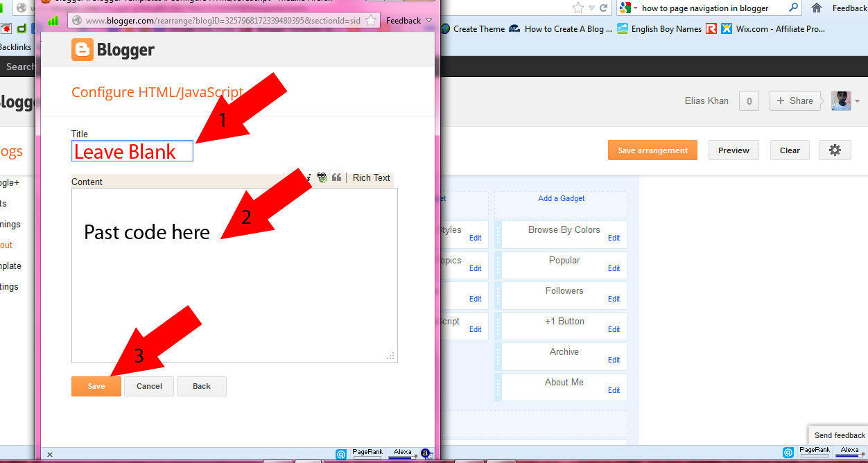
Task: Close the popup add-on bar with x
Action: click(50, 455)
